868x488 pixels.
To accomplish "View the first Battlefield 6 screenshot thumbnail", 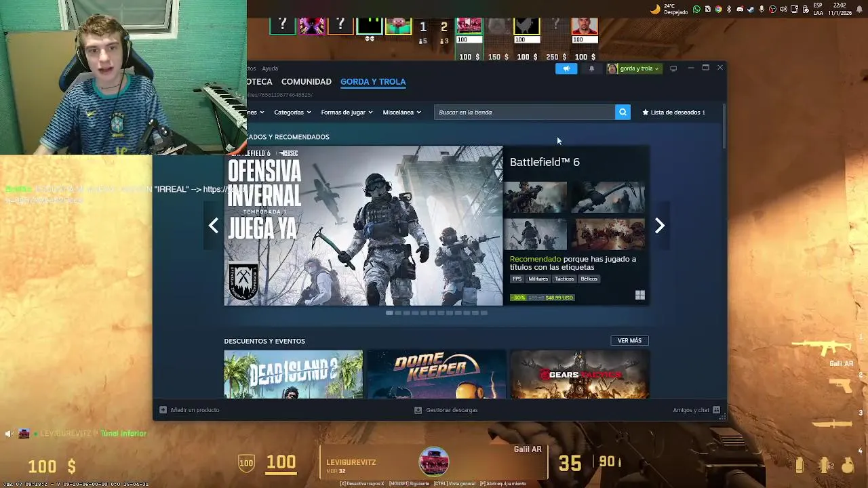I will pos(535,197).
